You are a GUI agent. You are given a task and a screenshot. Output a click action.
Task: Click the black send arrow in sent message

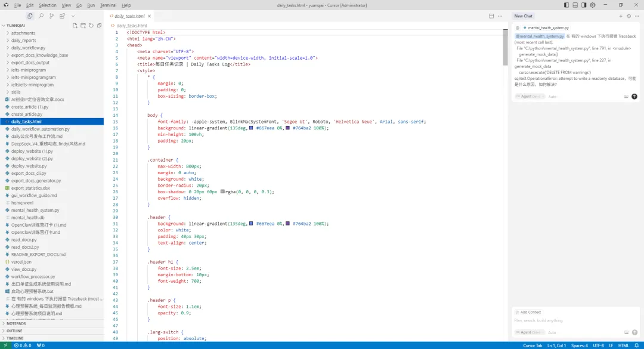pyautogui.click(x=634, y=96)
